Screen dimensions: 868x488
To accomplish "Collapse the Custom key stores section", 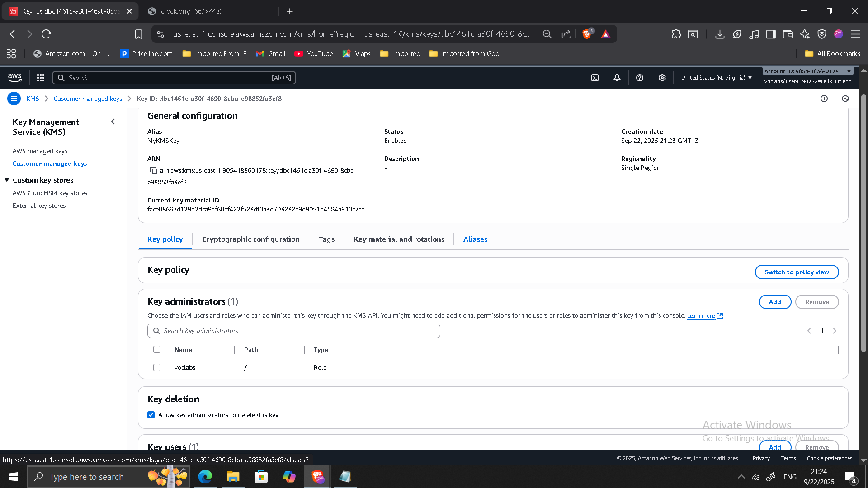I will coord(7,180).
